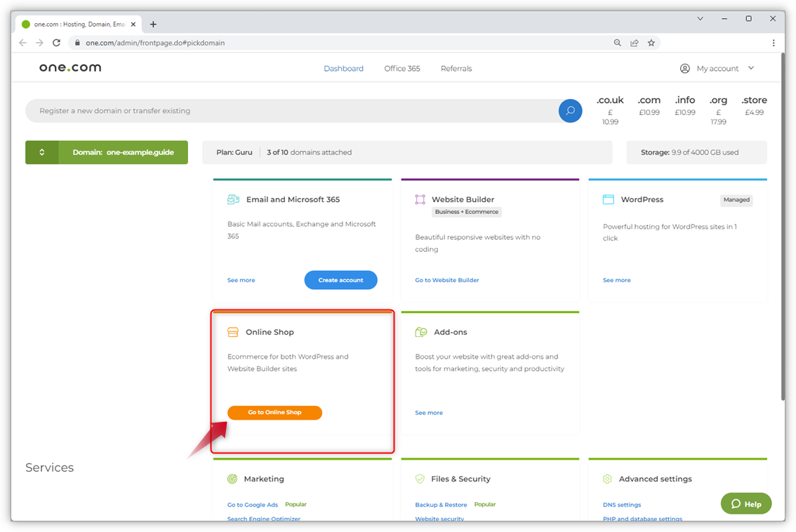Click the Email and Microsoft 365 envelope icon

[233, 199]
